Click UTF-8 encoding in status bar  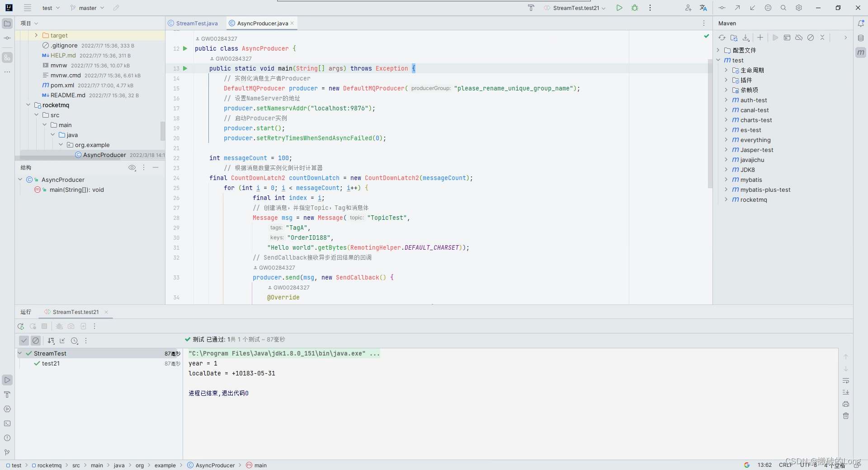pyautogui.click(x=808, y=465)
